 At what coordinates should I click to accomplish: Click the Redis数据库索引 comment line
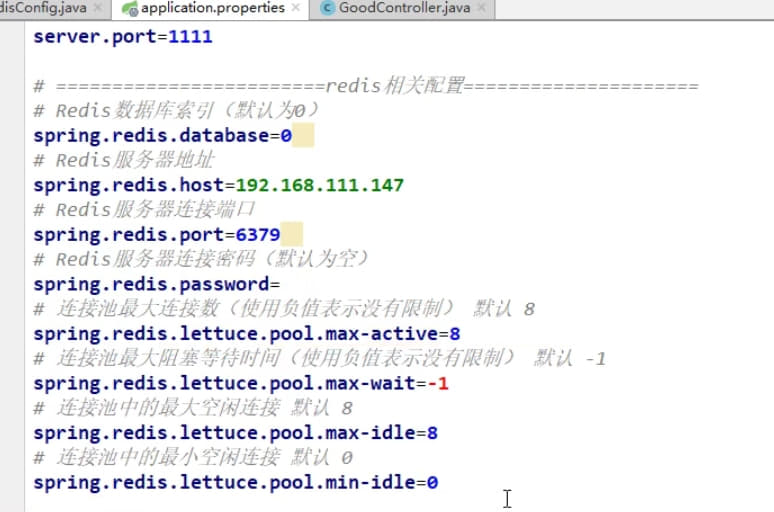(176, 111)
